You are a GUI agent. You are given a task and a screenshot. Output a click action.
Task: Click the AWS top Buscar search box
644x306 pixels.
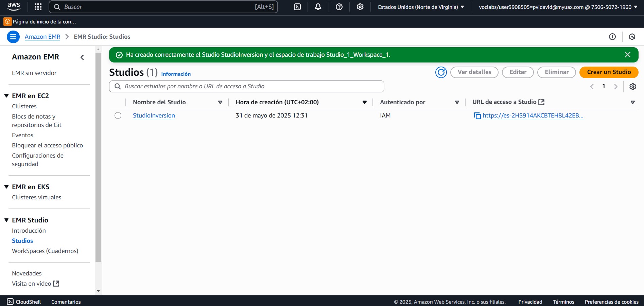(x=163, y=7)
